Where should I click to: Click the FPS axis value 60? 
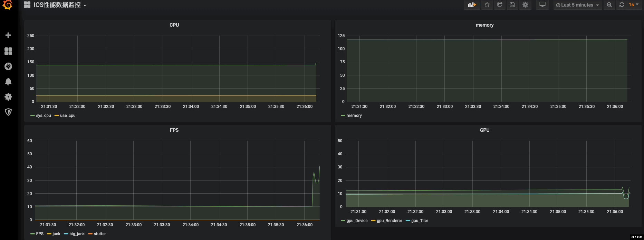click(30, 141)
